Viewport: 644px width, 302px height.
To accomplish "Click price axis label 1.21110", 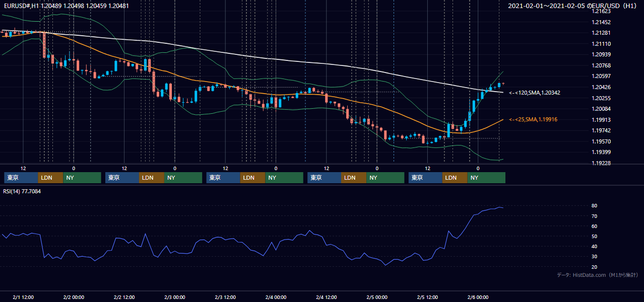I will 601,44.
